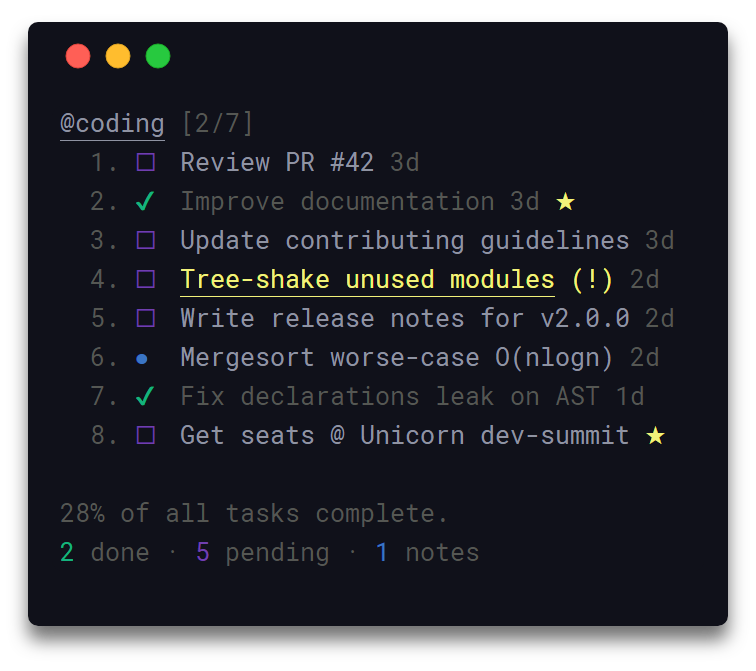Select the Tree-shake unused modules task text
This screenshot has height=671, width=756.
click(x=367, y=280)
